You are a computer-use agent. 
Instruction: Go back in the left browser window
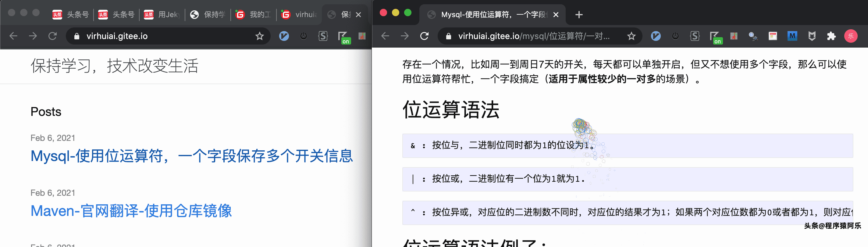click(x=13, y=36)
